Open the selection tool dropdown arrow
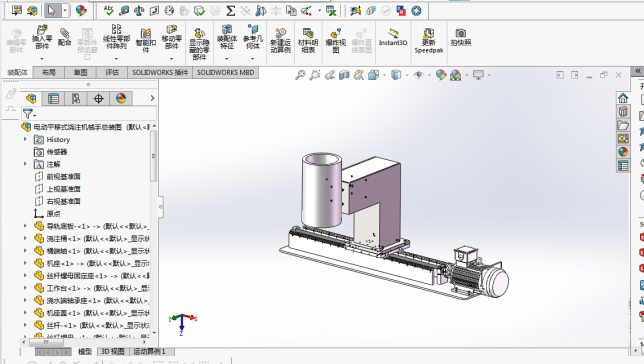 (65, 11)
